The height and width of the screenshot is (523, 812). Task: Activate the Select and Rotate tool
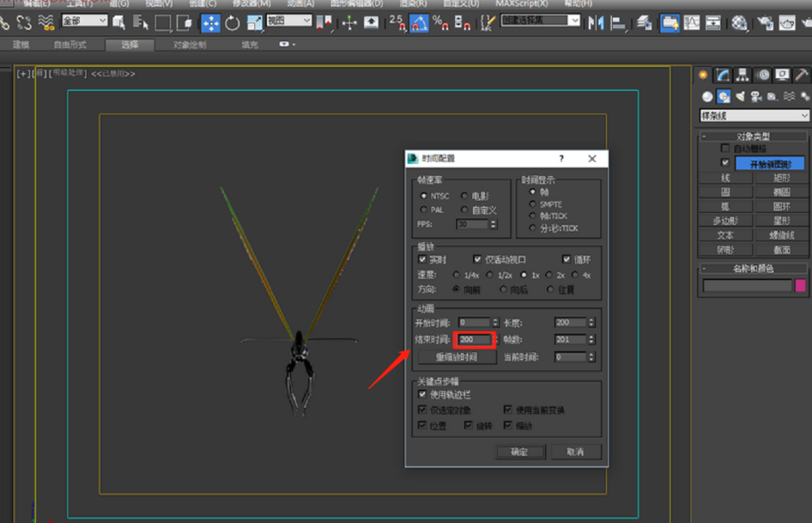click(232, 23)
